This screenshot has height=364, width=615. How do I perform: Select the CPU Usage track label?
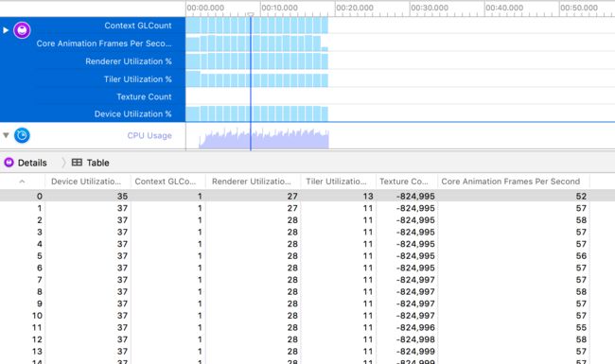coord(149,135)
